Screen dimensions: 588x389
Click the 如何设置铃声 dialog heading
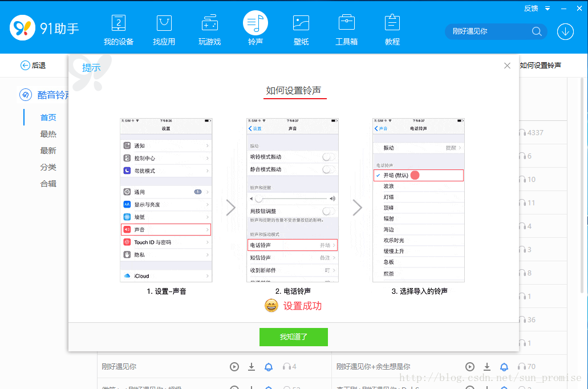(294, 90)
